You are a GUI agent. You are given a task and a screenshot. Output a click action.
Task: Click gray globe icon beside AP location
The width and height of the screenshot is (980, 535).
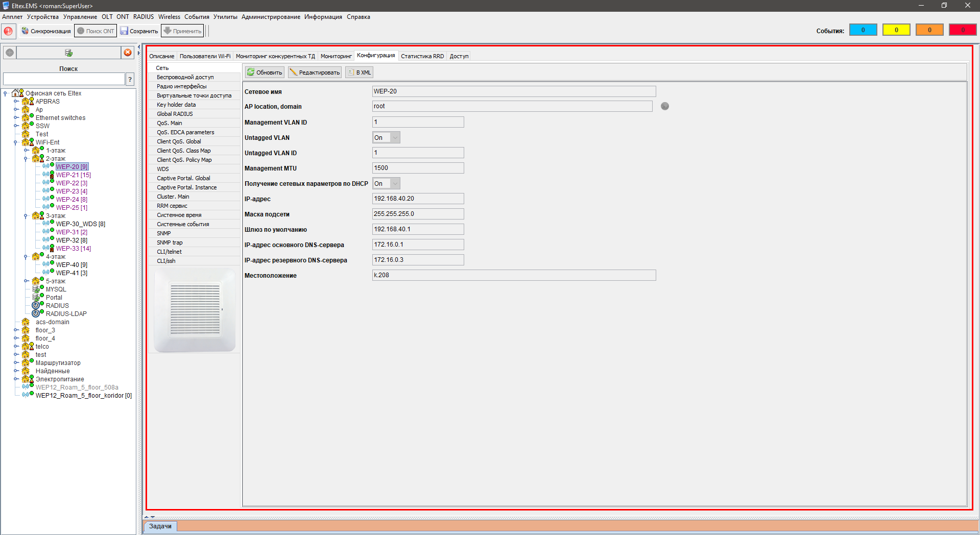click(x=664, y=106)
